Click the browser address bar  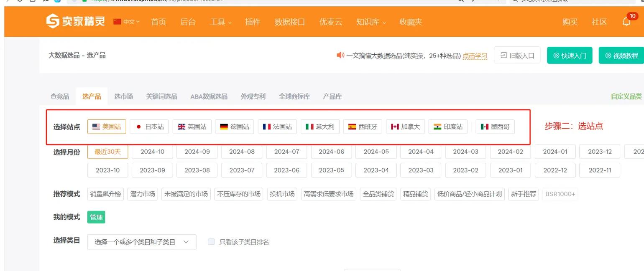(x=176, y=1)
